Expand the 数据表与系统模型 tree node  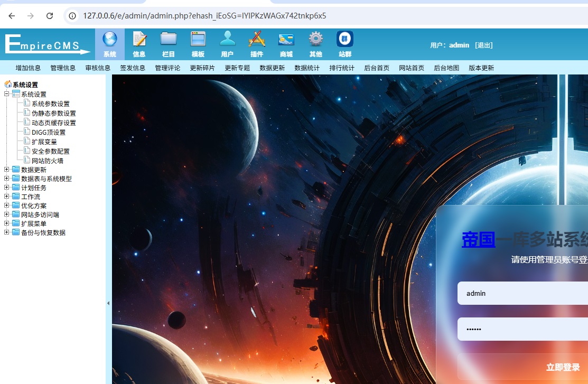[7, 179]
